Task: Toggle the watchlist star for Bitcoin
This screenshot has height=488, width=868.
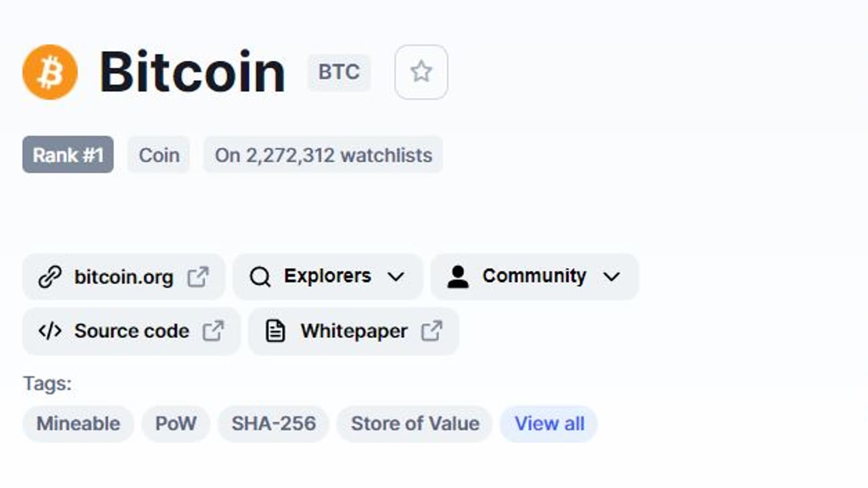Action: (x=421, y=72)
